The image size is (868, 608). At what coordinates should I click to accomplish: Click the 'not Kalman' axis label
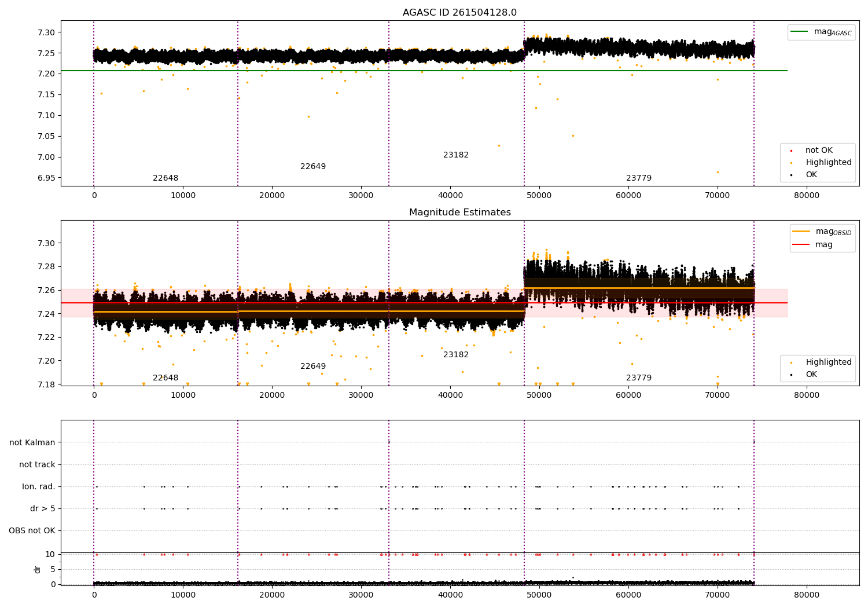(32, 443)
